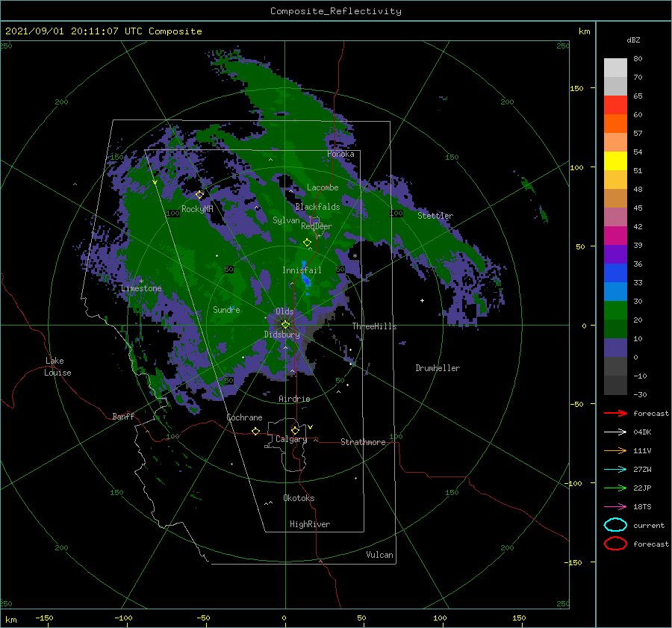Click the Innisfail city label

pos(302,270)
